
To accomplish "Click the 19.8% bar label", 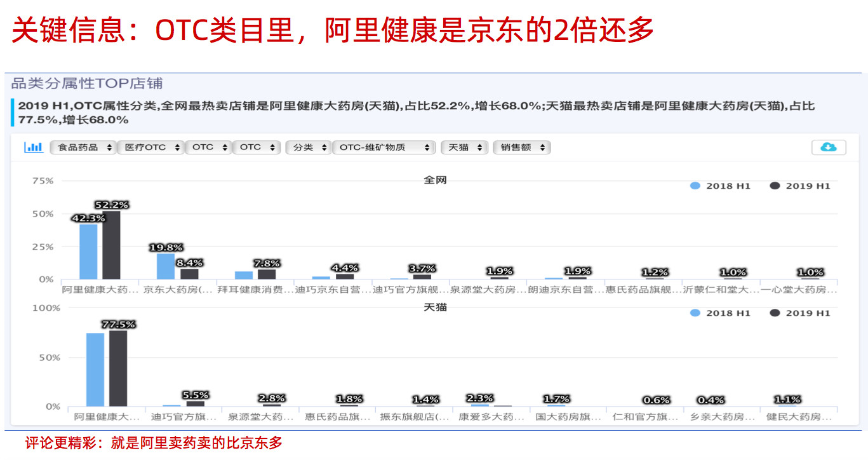I will click(x=166, y=248).
